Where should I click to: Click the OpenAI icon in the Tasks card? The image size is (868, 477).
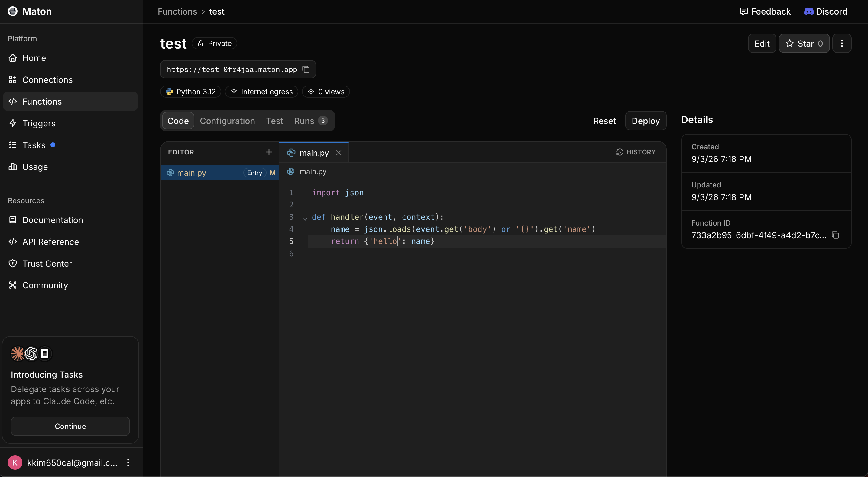31,354
